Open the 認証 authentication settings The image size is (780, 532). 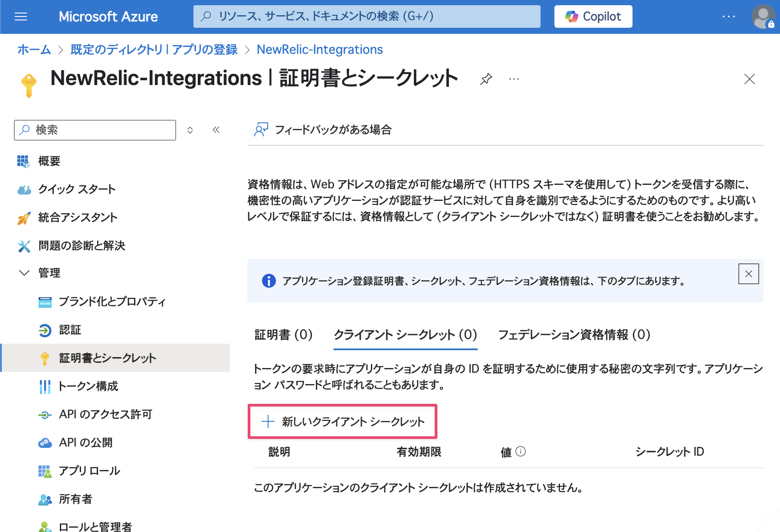point(70,330)
